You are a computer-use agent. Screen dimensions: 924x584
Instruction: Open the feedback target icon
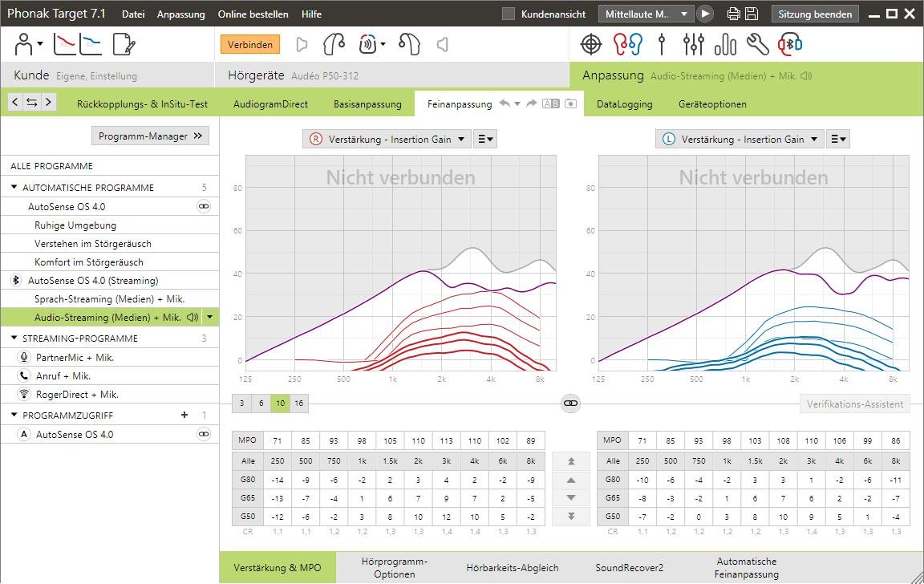click(x=591, y=45)
